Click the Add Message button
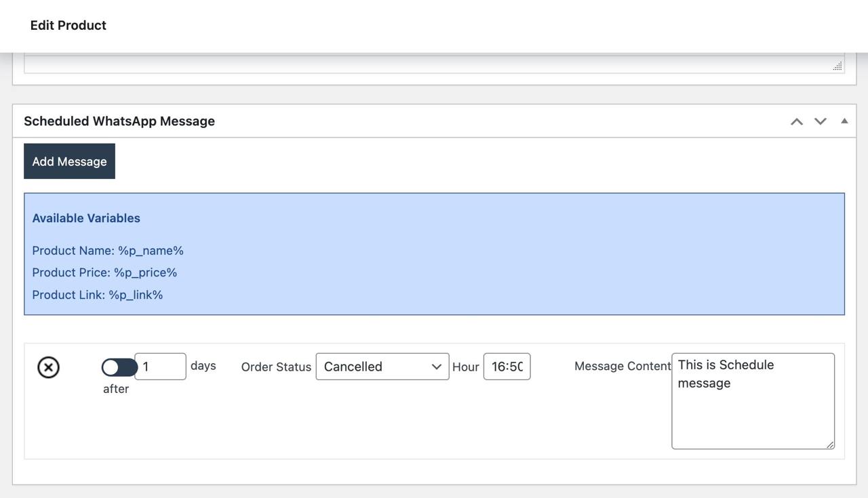The image size is (868, 498). pyautogui.click(x=69, y=161)
